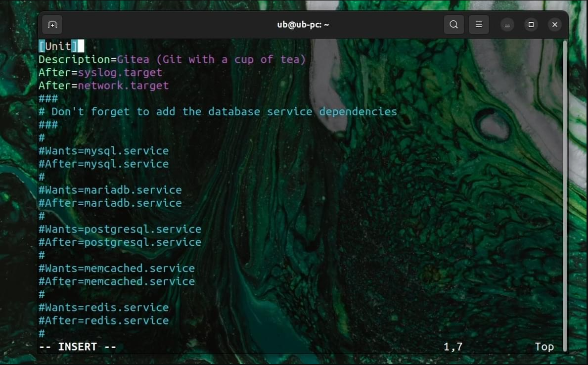Click the Description=Gitea line
Image resolution: width=588 pixels, height=365 pixels.
pyautogui.click(x=172, y=60)
